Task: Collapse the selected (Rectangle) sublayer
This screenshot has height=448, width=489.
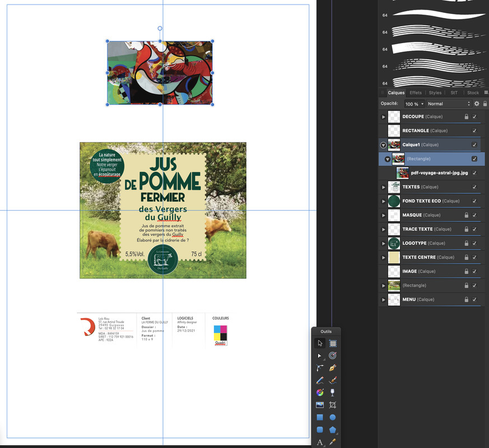Action: click(x=387, y=159)
